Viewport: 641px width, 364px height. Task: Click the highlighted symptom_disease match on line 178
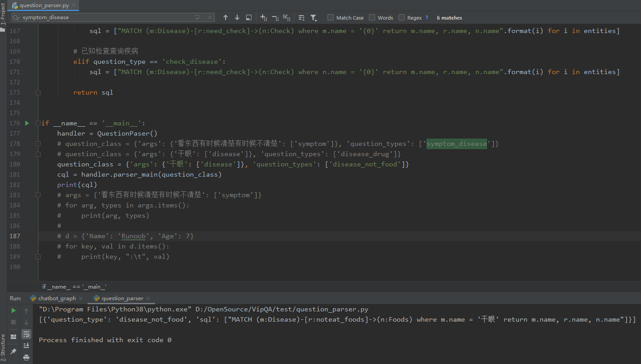(457, 144)
